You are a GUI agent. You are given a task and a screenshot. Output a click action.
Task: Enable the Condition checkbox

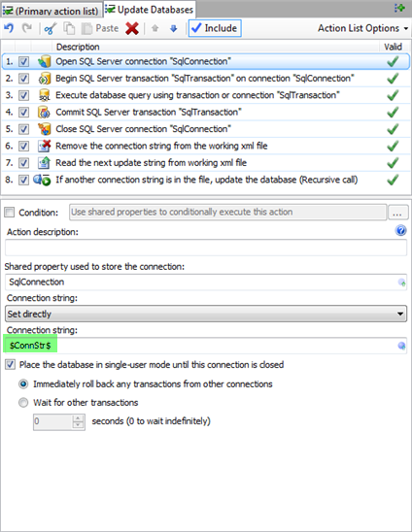9,213
